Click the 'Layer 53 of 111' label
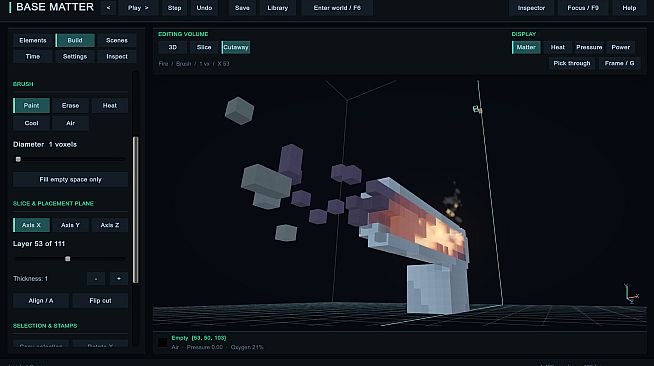Image resolution: width=654 pixels, height=366 pixels. pyautogui.click(x=39, y=243)
